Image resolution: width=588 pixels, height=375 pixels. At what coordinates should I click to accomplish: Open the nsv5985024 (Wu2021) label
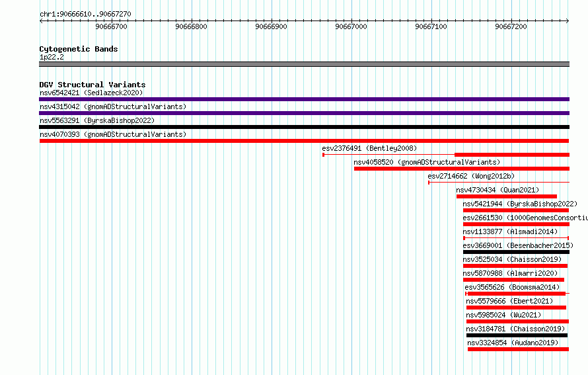(503, 315)
